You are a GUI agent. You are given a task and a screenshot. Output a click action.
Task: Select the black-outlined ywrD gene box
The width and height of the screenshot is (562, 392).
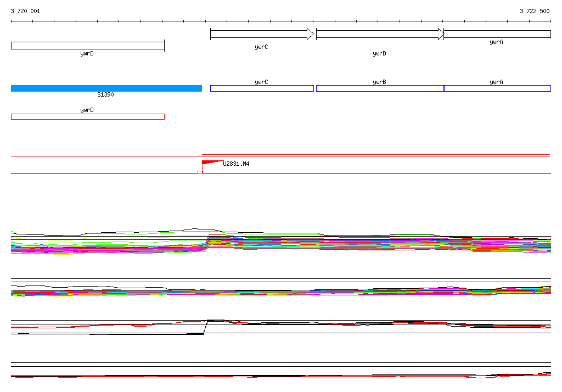[87, 46]
